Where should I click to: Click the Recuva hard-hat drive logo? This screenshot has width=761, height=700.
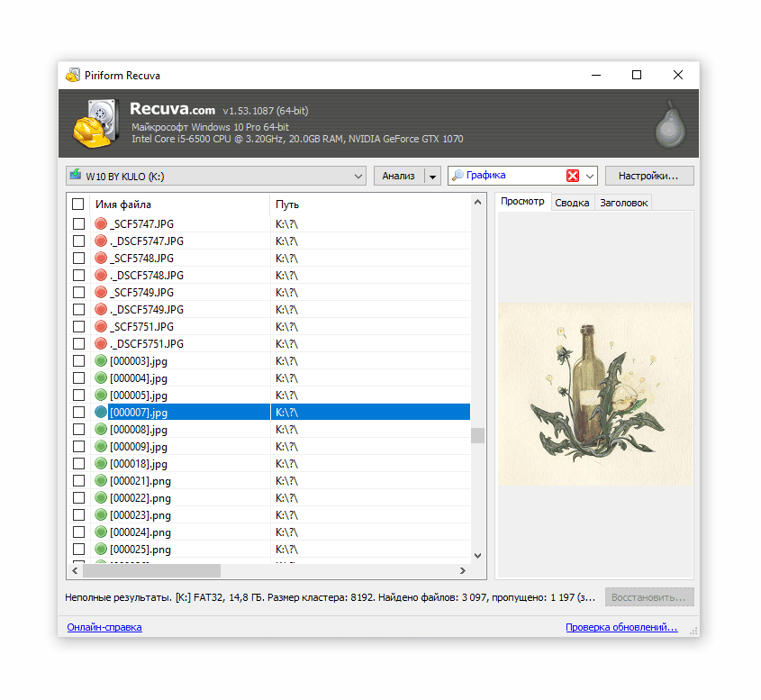95,123
